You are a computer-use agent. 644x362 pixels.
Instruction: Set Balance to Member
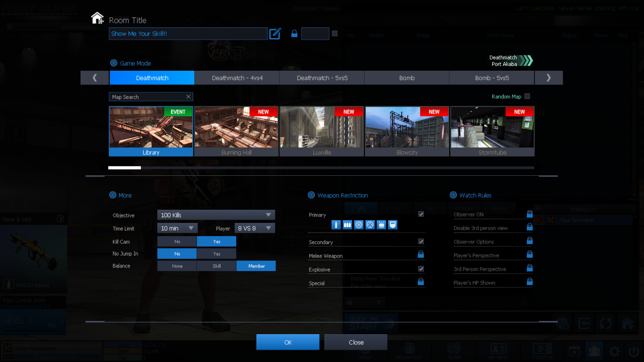(256, 266)
